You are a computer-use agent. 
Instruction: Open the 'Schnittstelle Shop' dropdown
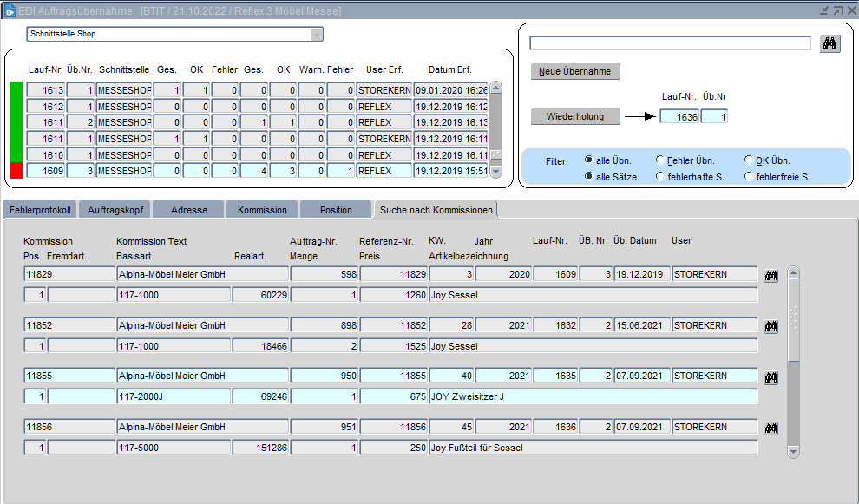pos(317,35)
